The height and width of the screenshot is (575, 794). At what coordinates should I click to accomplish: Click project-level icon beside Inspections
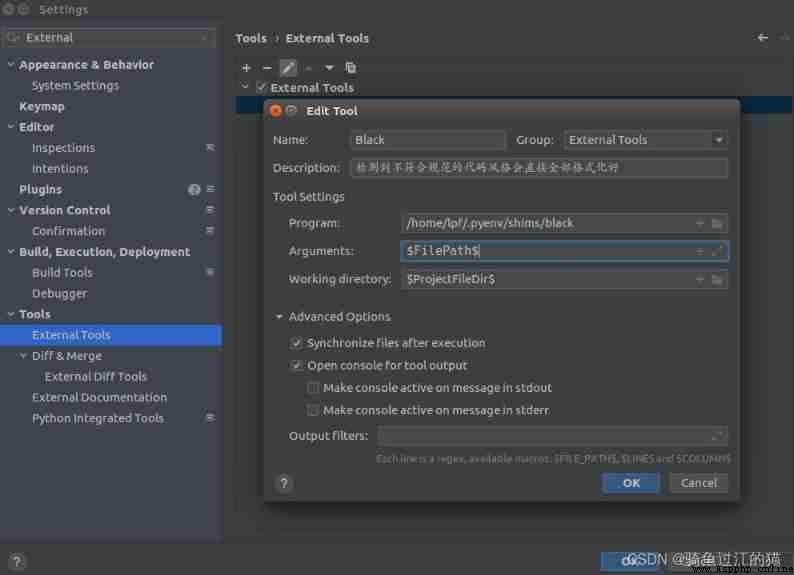(x=210, y=147)
